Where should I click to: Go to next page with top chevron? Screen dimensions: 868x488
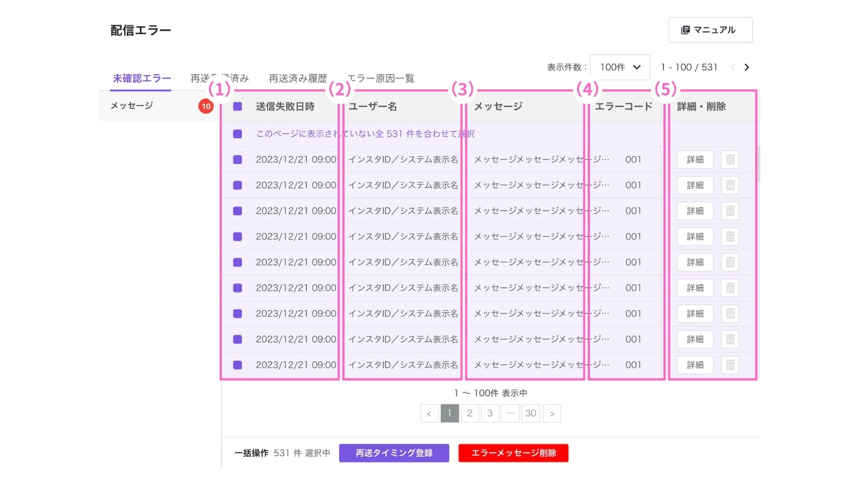tap(747, 67)
